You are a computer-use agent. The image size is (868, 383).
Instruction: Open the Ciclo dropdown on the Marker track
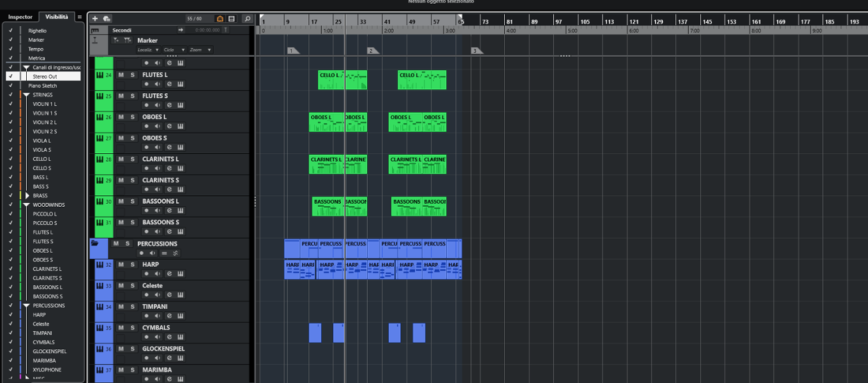[x=174, y=49]
